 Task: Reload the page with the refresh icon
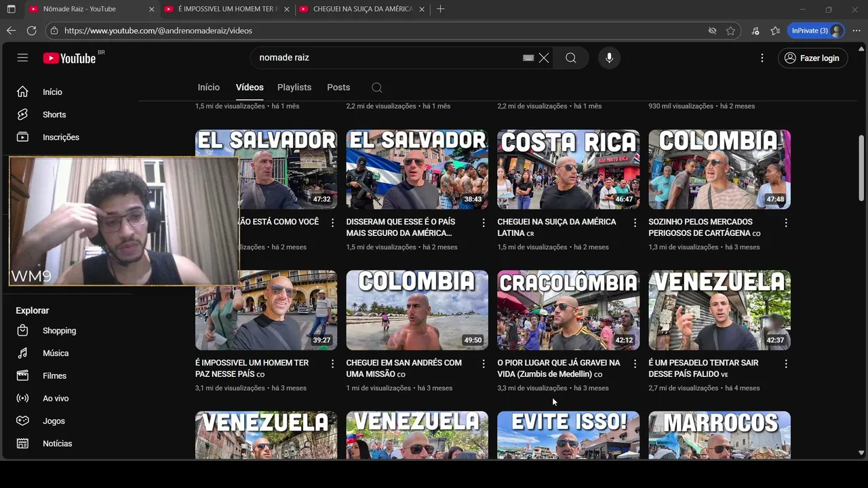click(31, 30)
